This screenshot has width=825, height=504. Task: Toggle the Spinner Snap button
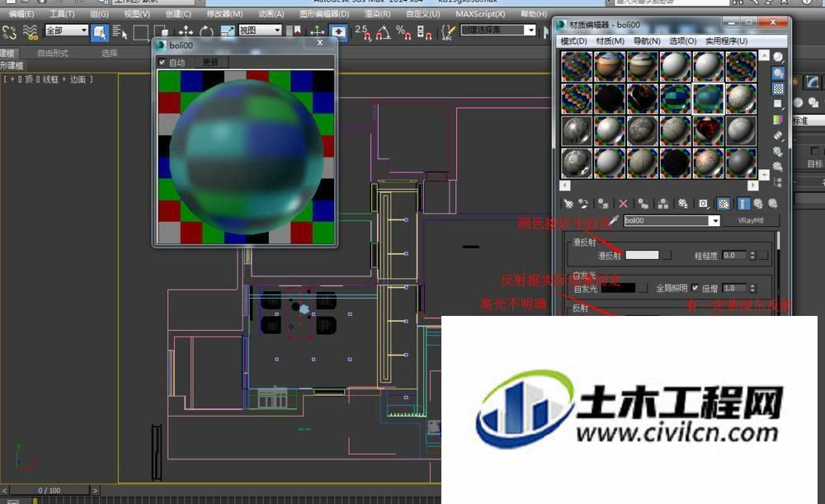(424, 33)
